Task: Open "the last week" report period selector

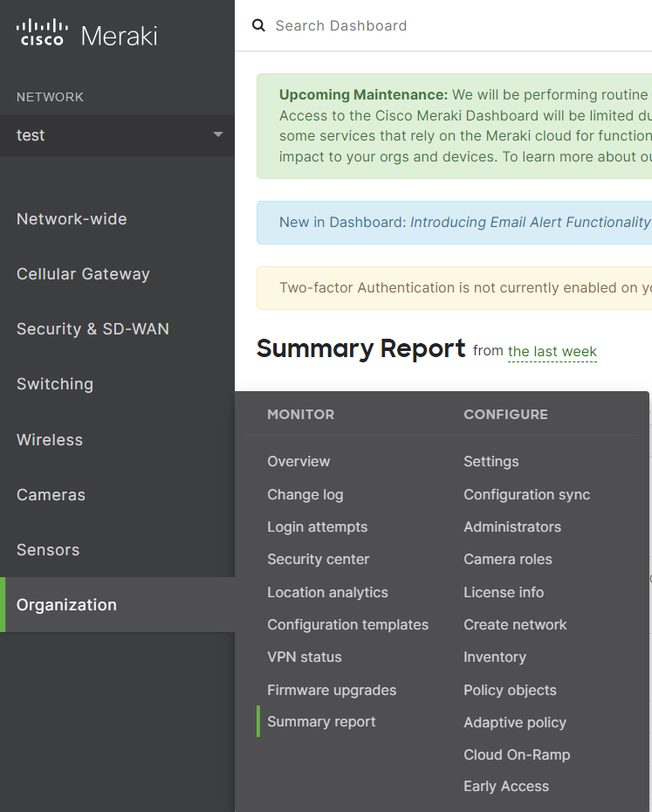Action: coord(552,351)
